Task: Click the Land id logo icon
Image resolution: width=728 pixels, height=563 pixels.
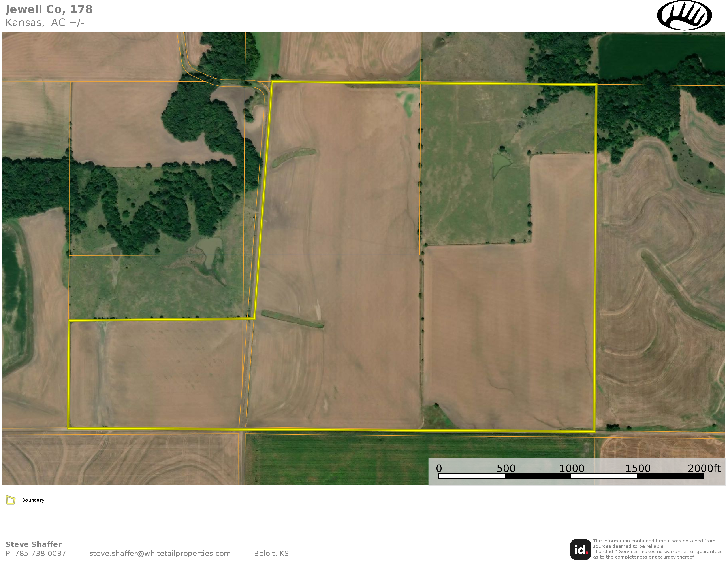Action: pos(580,549)
